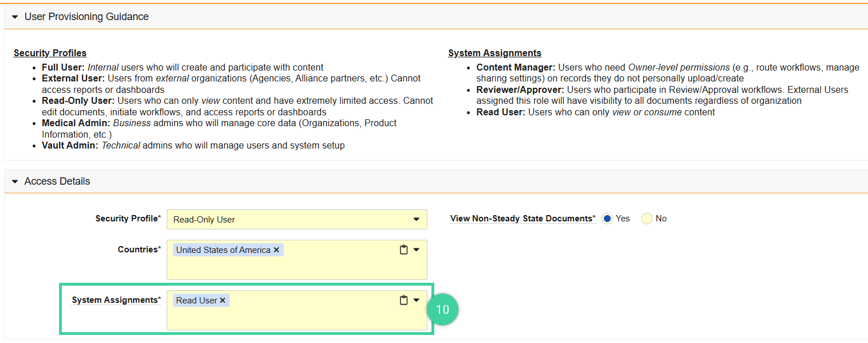
Task: Click the green numbered annotation bubble 10
Action: 443,309
